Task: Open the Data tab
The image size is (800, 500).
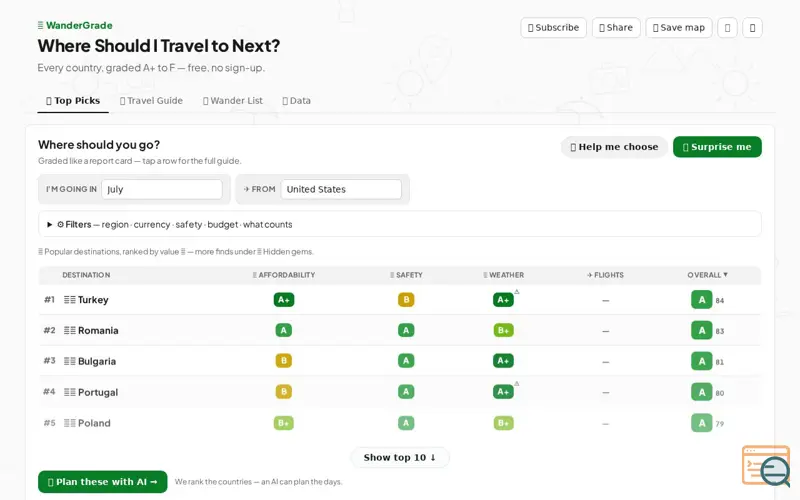Action: [x=296, y=101]
